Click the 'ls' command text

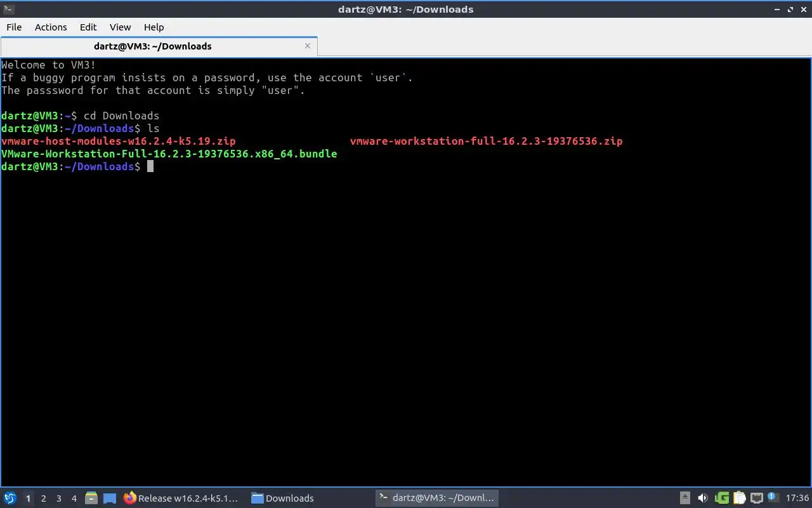click(153, 128)
